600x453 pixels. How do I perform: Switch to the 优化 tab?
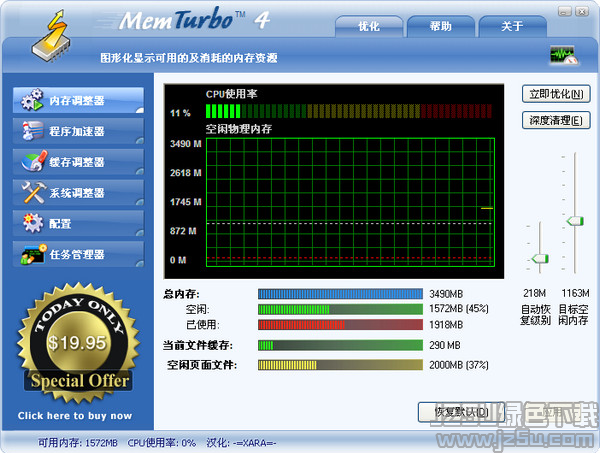(369, 26)
